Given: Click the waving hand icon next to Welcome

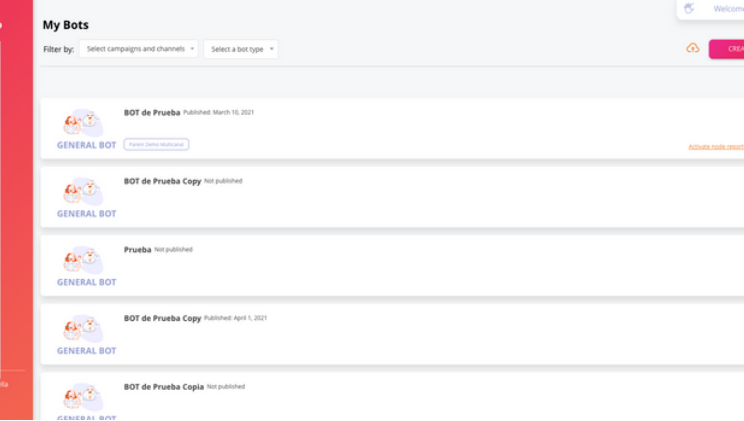Looking at the screenshot, I should tap(688, 8).
